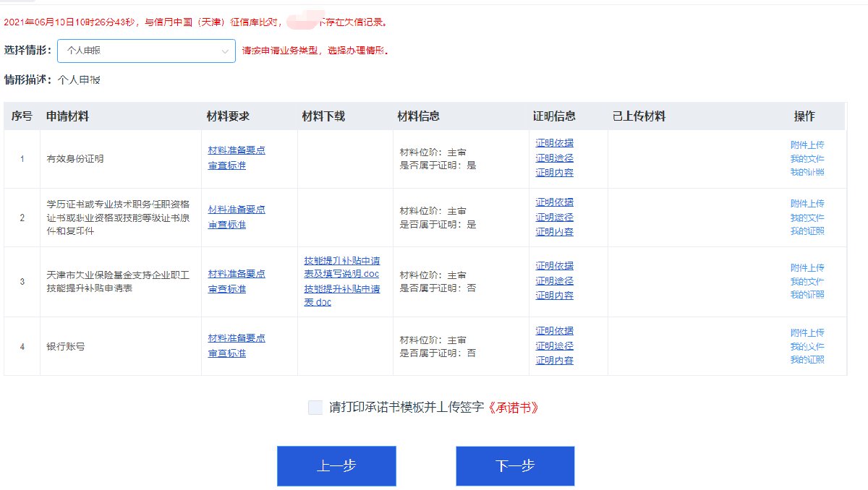Open 我的证照 in the 有效身份证明 row
The image size is (868, 490).
[x=807, y=172]
